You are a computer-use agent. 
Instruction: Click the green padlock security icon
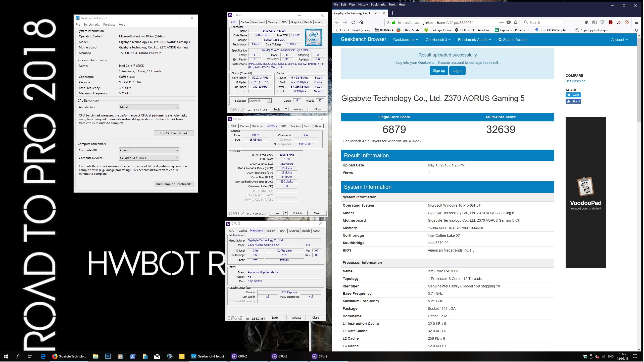394,23
